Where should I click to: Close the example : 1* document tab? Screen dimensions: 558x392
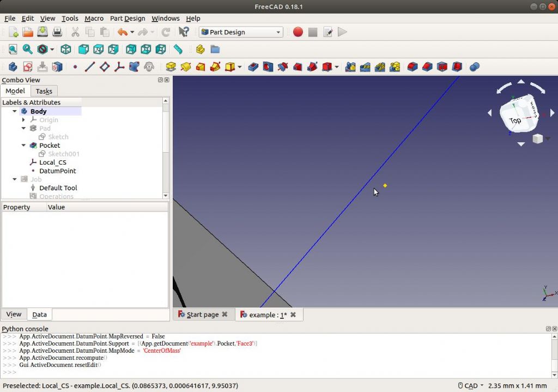[293, 315]
